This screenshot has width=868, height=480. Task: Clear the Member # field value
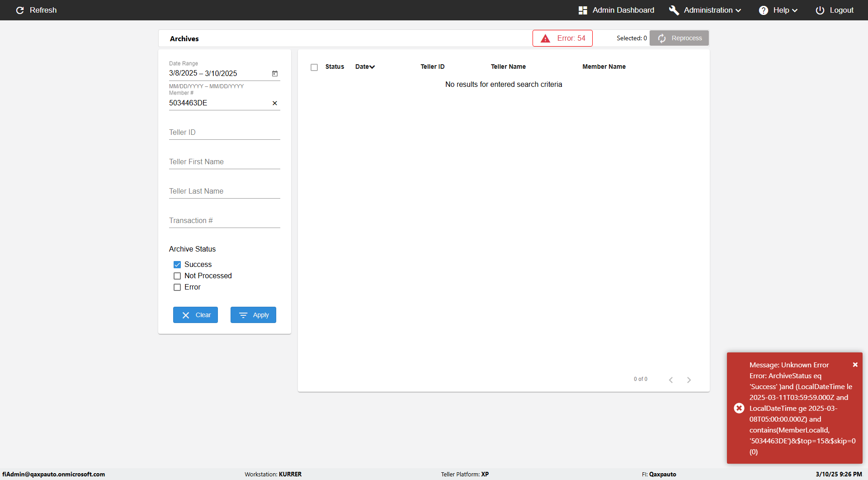click(275, 103)
